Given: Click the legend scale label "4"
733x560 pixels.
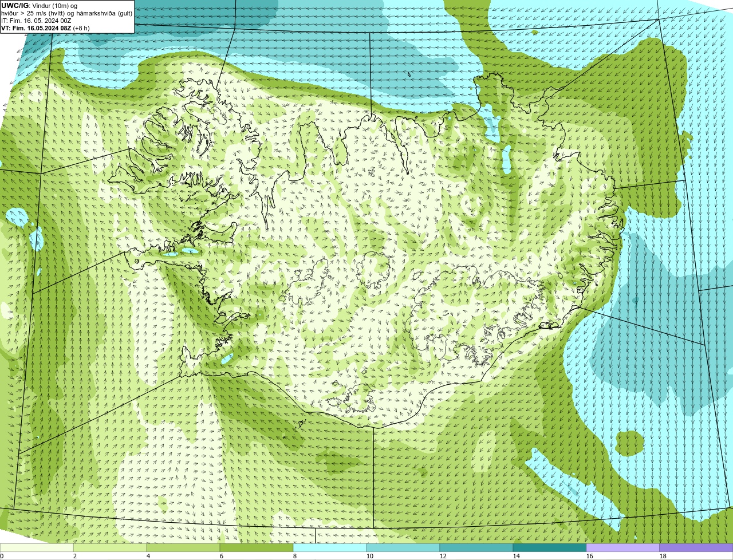Looking at the screenshot, I should point(148,556).
